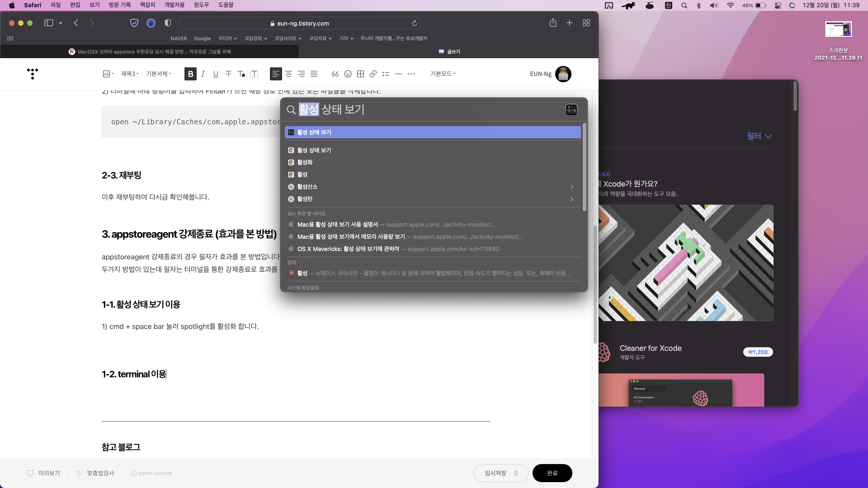Open the emoji picker icon

tap(348, 74)
